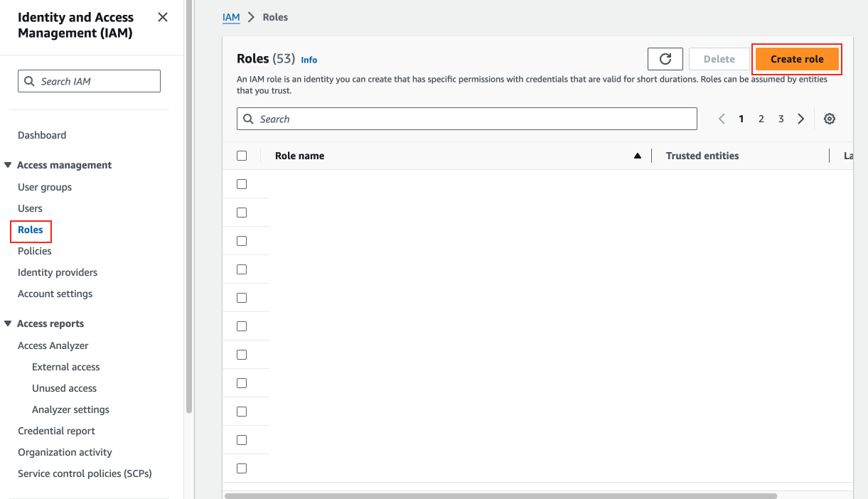Click the roles Search input field
868x499 pixels.
(467, 119)
